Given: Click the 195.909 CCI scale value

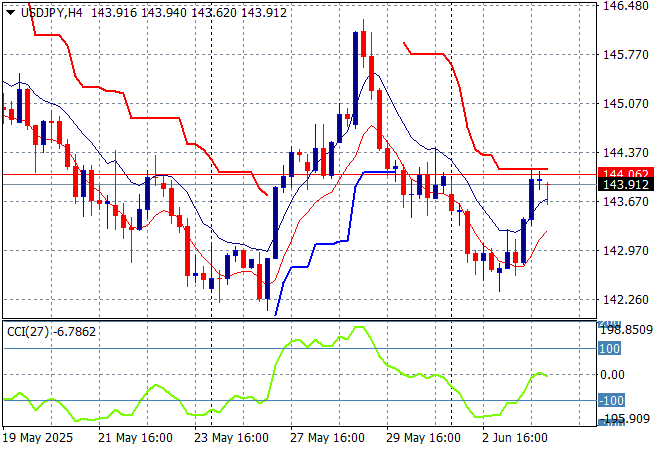Looking at the screenshot, I should [626, 419].
